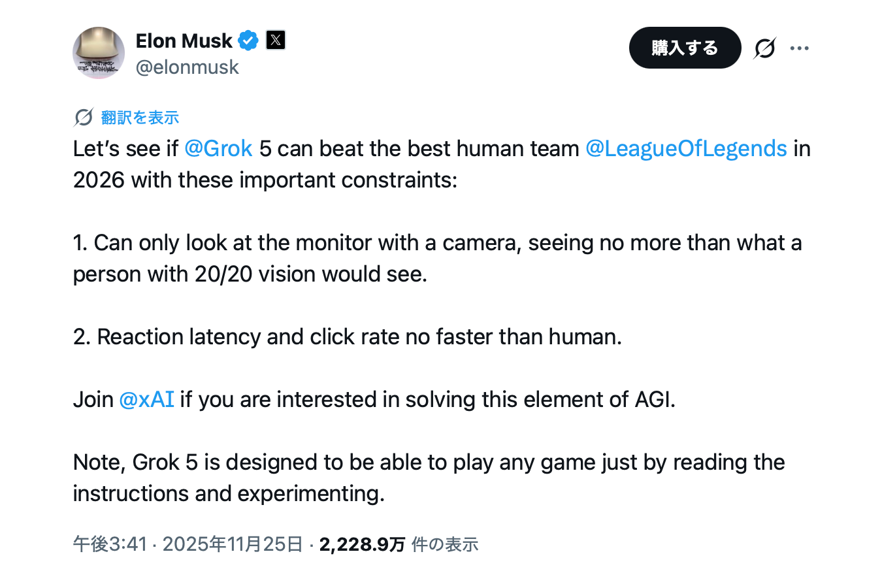Click the 件の表示 views label

click(445, 544)
